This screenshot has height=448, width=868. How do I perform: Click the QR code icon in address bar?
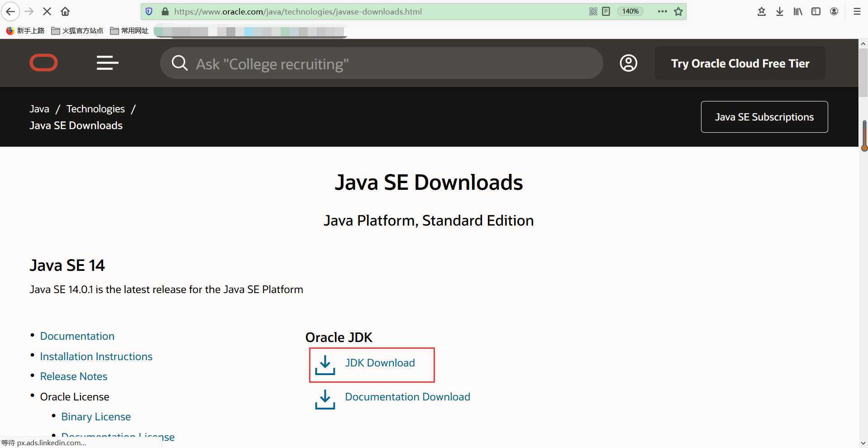coord(593,11)
